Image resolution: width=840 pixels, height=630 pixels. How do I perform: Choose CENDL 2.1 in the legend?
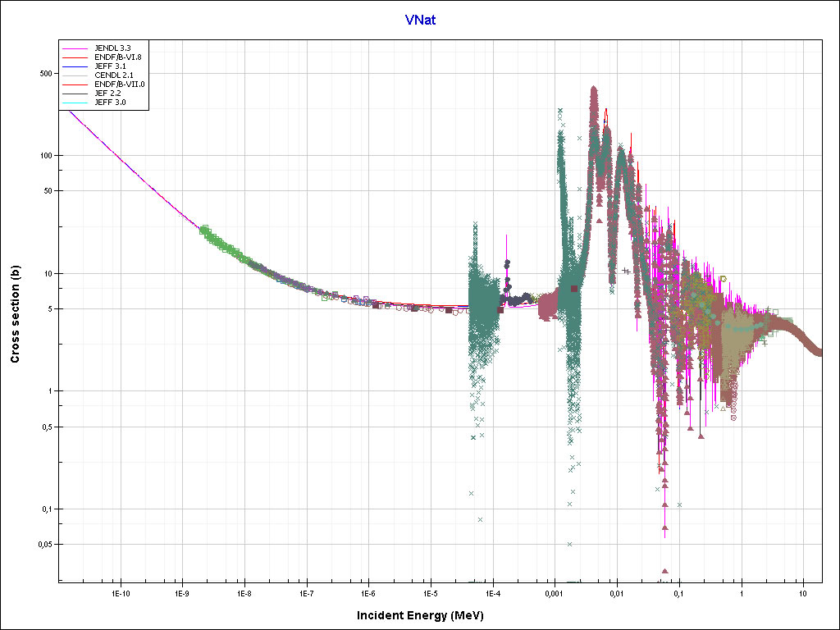[113, 75]
